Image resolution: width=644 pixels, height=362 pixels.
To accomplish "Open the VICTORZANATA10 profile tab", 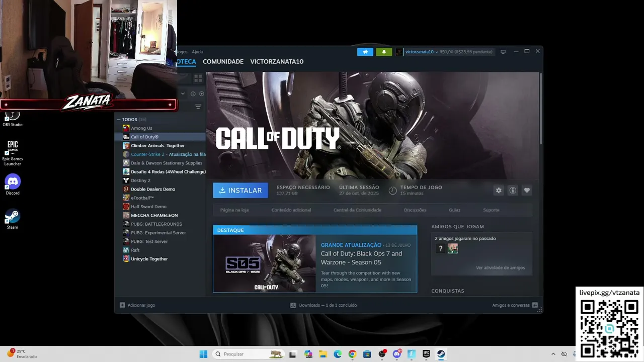I will (277, 62).
